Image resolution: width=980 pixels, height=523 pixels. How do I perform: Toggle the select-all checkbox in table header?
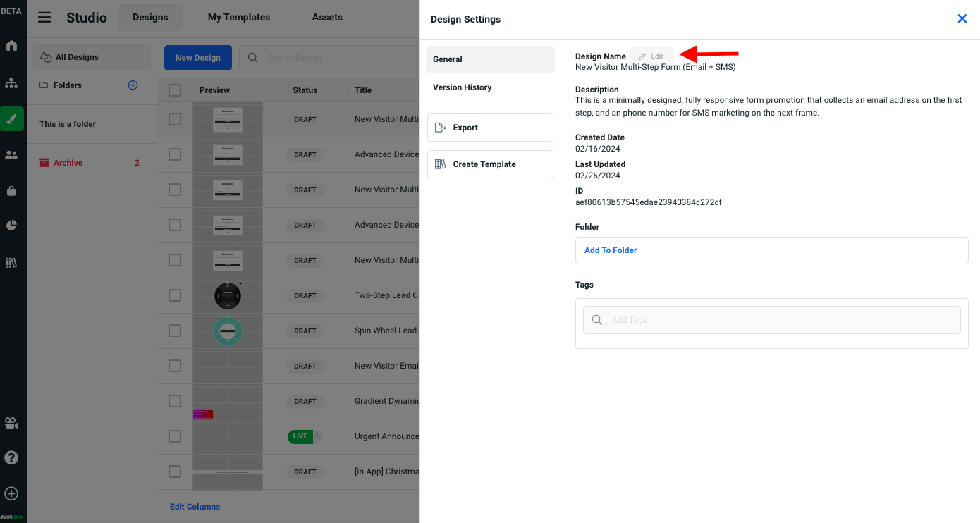[x=175, y=90]
